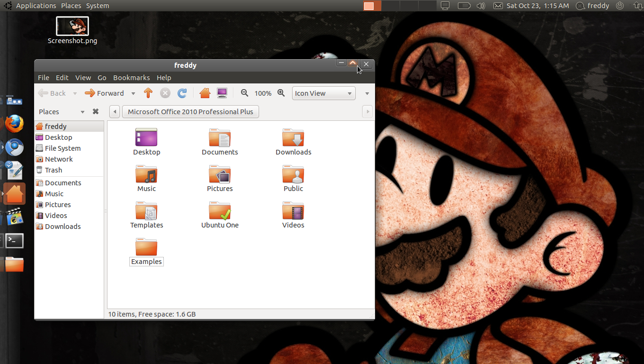
Task: Open the Public folder icon
Action: click(x=293, y=174)
